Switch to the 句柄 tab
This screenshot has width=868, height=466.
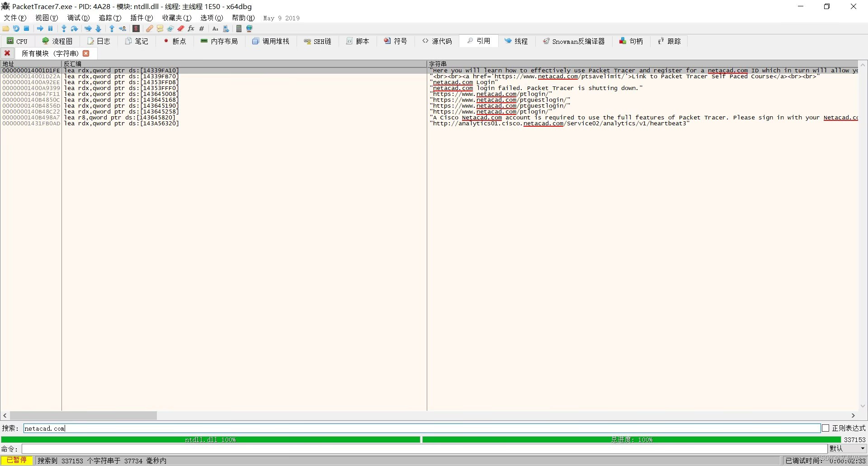pyautogui.click(x=631, y=41)
